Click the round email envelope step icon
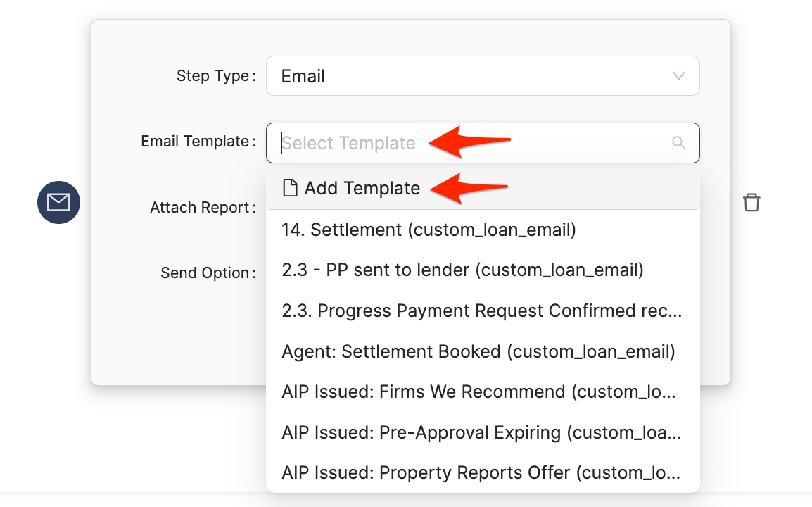The height and width of the screenshot is (507, 812). [x=58, y=203]
